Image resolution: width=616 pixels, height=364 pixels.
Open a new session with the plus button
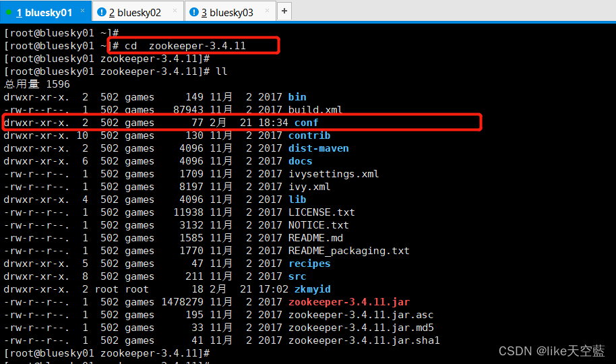coord(284,11)
